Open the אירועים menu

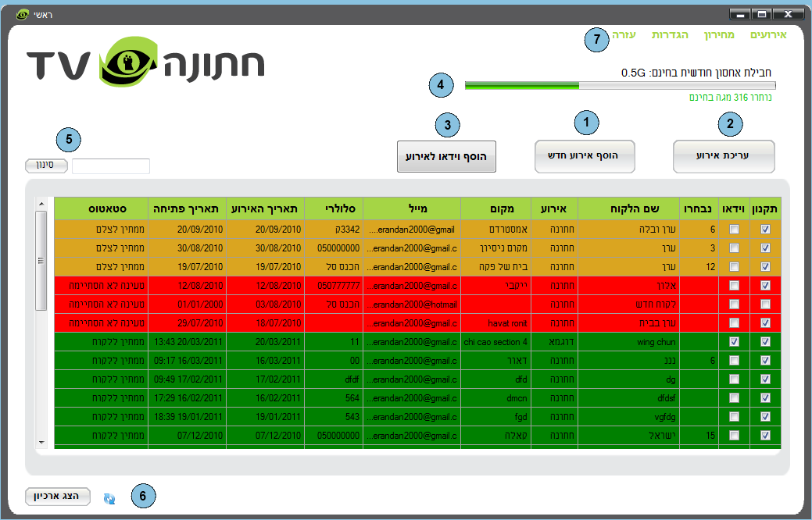pos(767,35)
